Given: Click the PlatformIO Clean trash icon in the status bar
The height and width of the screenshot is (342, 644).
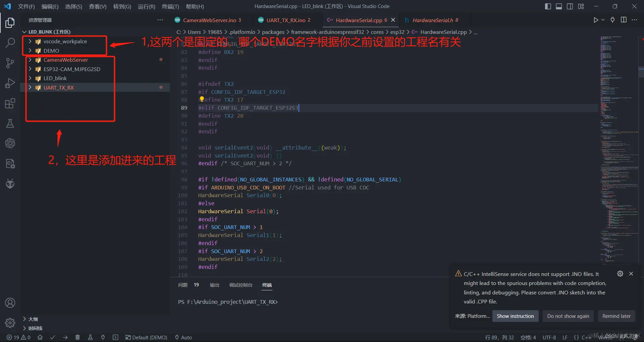Looking at the screenshot, I should (77, 337).
